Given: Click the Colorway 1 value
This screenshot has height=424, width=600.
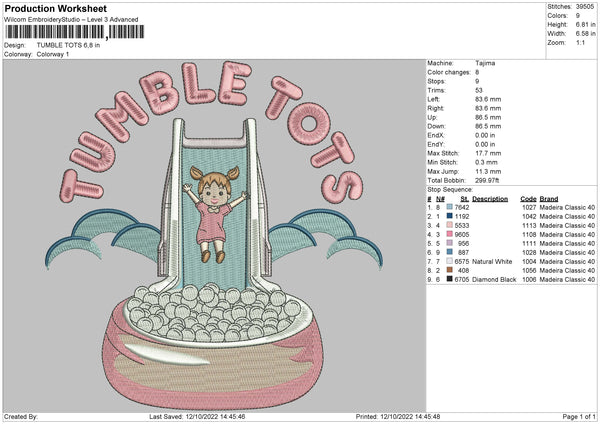Looking at the screenshot, I should (x=53, y=54).
